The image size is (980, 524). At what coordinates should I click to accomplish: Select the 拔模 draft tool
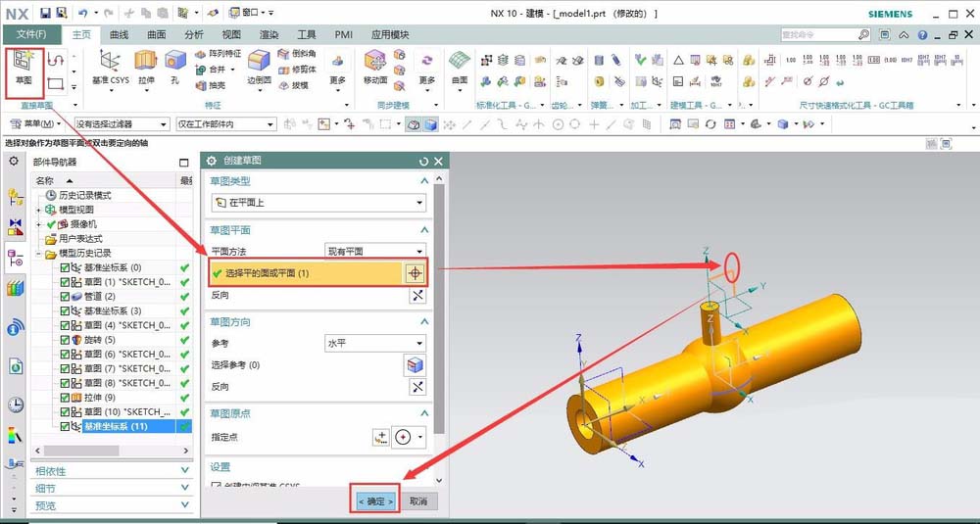pos(293,85)
